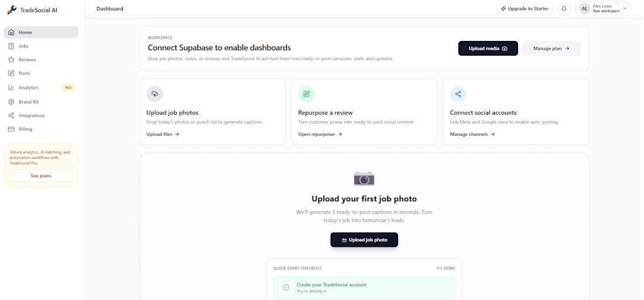Click the Manage plan button
The image size is (644, 300).
coord(551,49)
